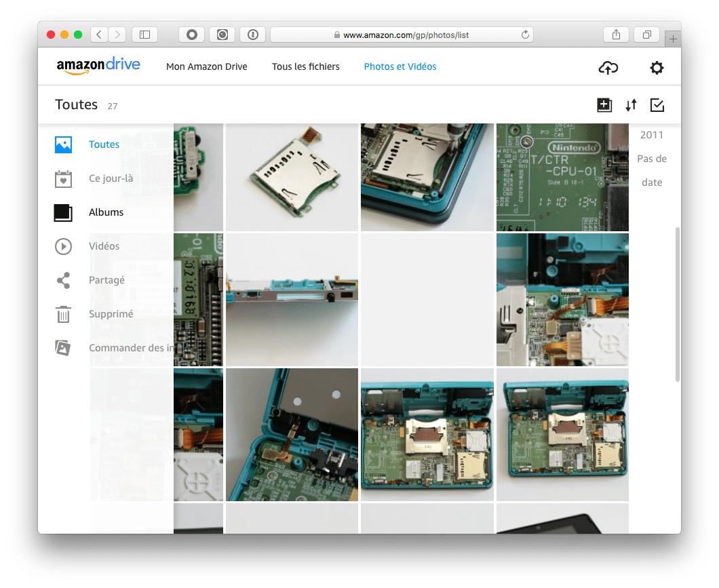Click the address bar URL field
Screen dimensions: 719x588
[x=402, y=35]
